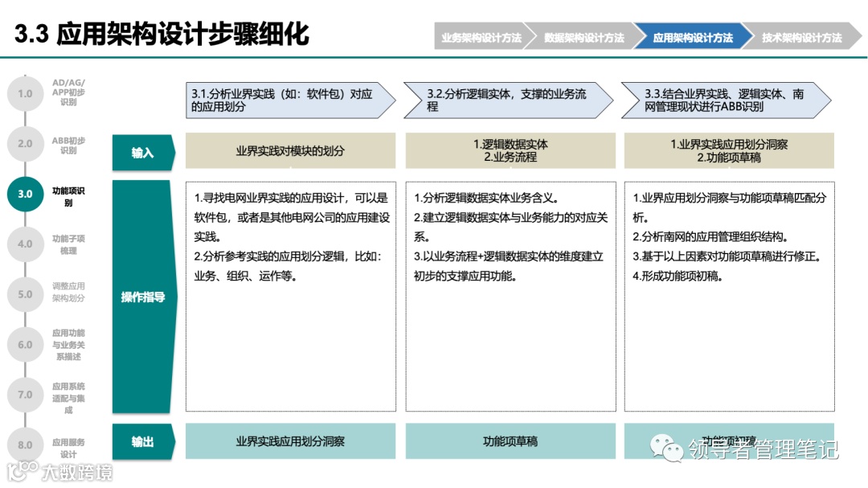Click step circle 5.0
The height and width of the screenshot is (488, 868).
click(x=25, y=294)
